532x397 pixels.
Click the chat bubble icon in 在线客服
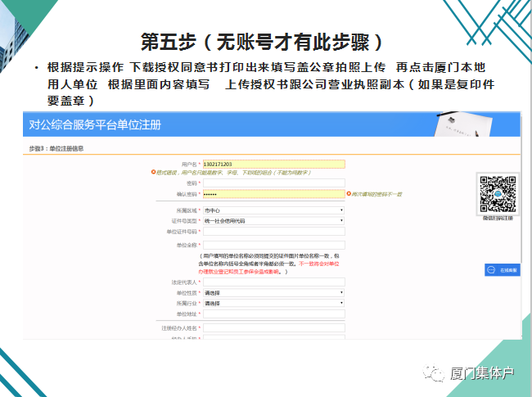493,269
